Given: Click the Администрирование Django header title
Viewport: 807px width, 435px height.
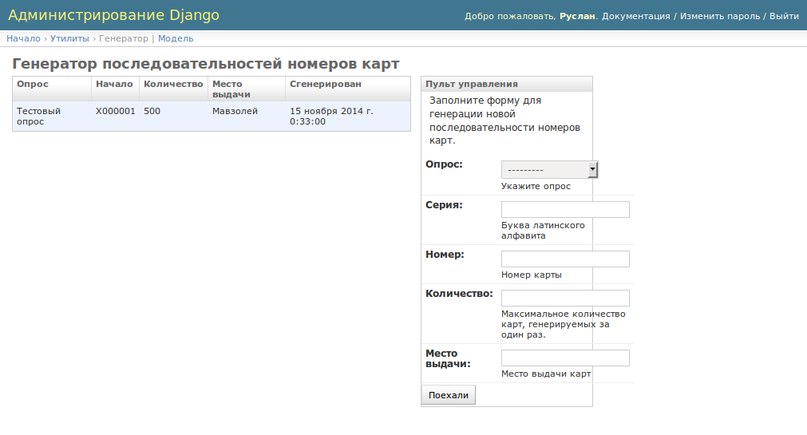Looking at the screenshot, I should (x=114, y=15).
